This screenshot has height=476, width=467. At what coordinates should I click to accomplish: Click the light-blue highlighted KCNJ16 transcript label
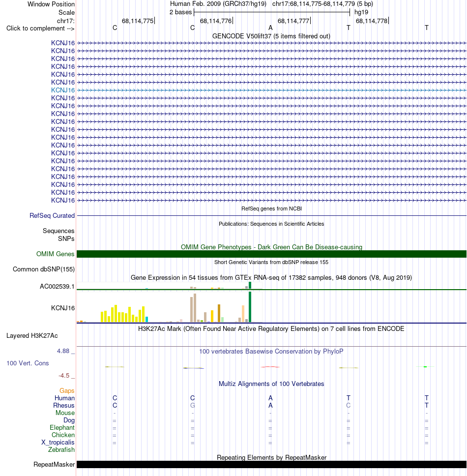[x=63, y=90]
